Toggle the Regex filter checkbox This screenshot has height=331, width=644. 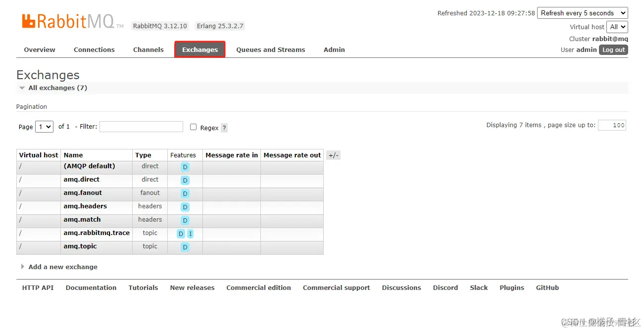pyautogui.click(x=194, y=127)
